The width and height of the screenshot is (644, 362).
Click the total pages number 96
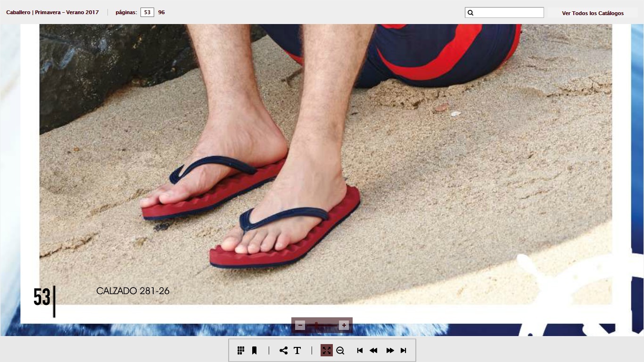coord(161,12)
